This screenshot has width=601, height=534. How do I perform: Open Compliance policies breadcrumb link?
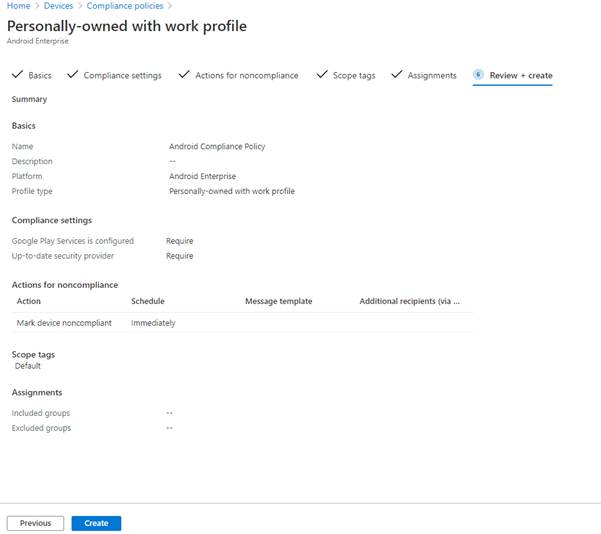tap(131, 6)
